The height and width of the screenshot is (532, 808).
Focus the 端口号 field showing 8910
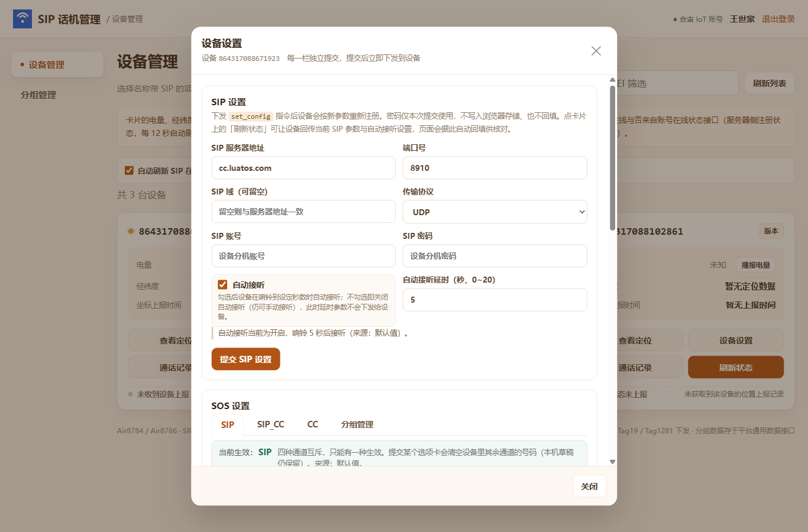tap(495, 168)
